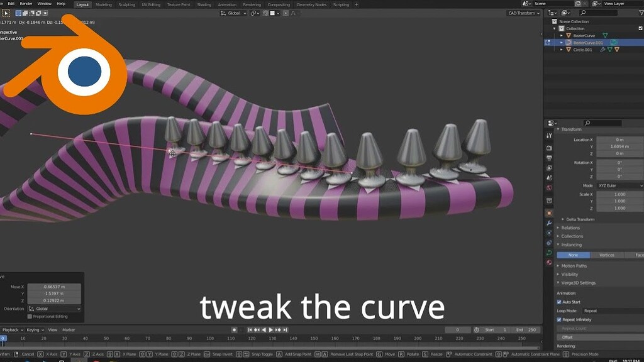Image resolution: width=644 pixels, height=362 pixels.
Task: Click the outliner filter funnel icon
Action: point(641,13)
